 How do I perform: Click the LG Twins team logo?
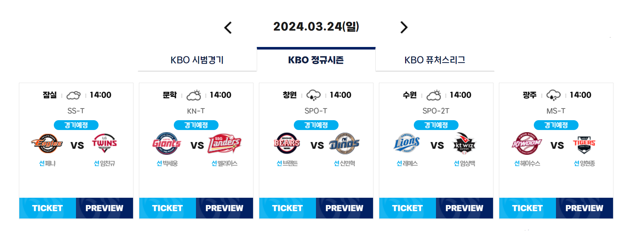[x=104, y=143]
